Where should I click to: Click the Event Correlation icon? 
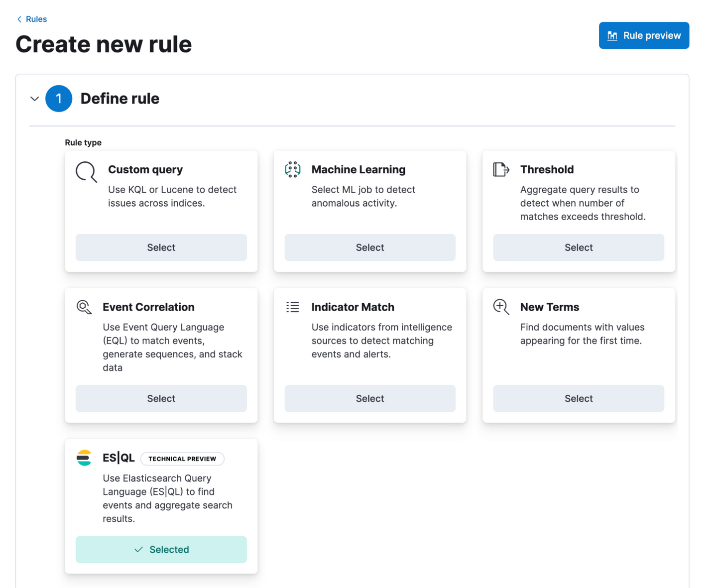tap(84, 307)
